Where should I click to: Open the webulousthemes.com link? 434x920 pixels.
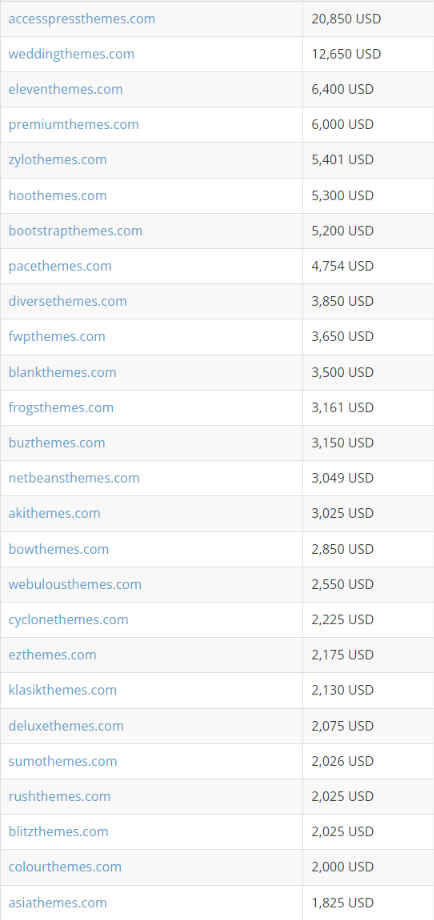(74, 584)
